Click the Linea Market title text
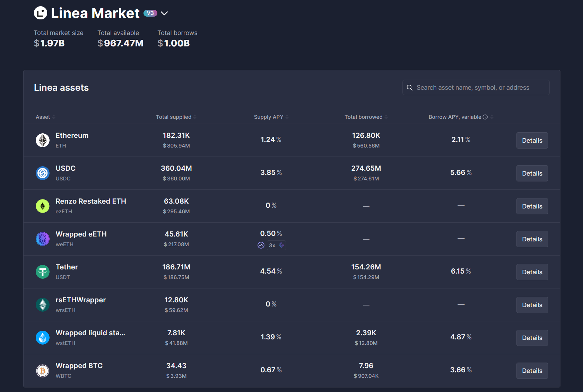583x392 pixels. tap(95, 13)
